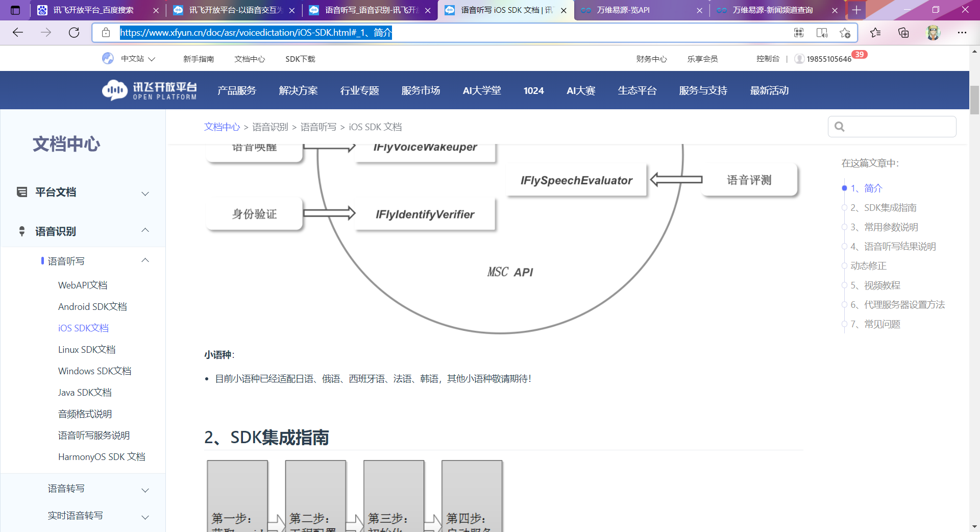Open the tab actions menu icon
Viewport: 980px width, 532px height.
tap(15, 10)
